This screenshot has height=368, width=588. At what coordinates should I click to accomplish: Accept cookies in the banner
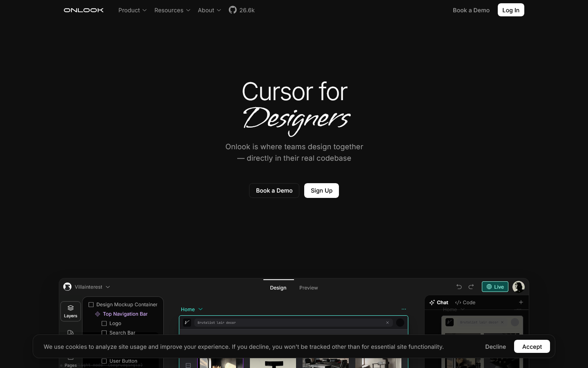(532, 346)
